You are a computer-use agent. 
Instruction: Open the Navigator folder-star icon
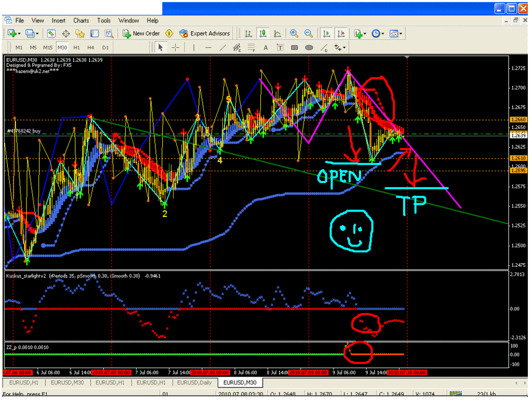(79, 33)
